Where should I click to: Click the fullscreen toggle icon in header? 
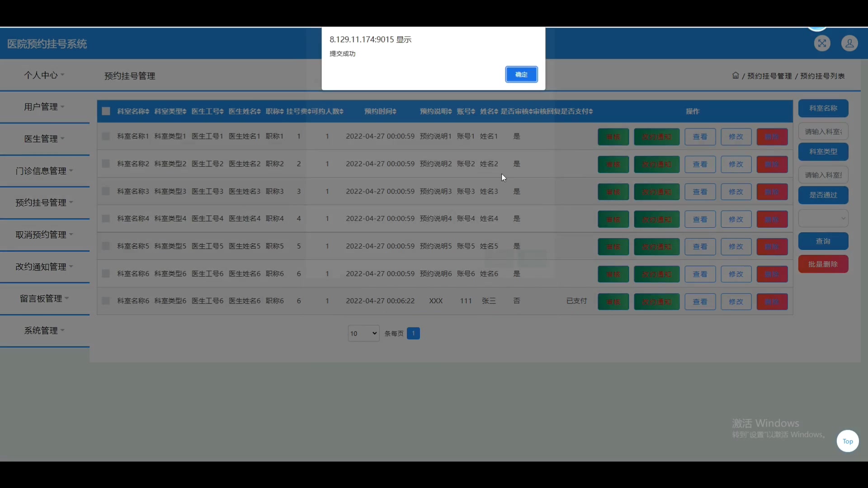click(822, 43)
